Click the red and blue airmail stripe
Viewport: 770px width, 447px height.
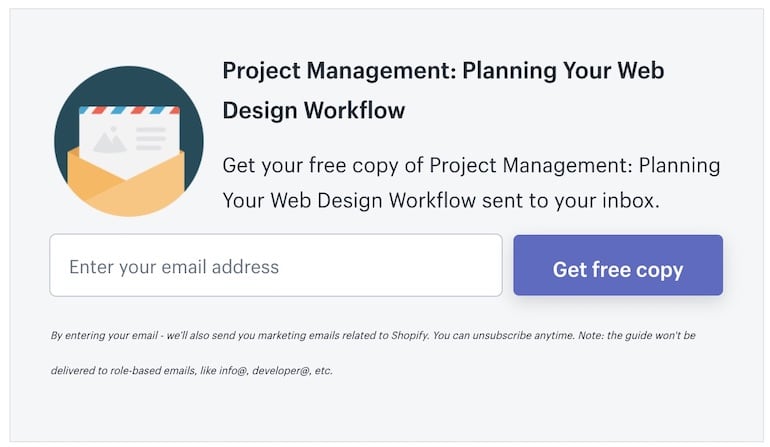129,110
